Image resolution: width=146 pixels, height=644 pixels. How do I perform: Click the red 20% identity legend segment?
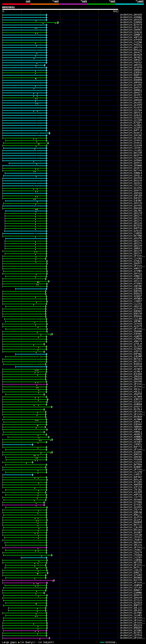(x=16, y=4)
